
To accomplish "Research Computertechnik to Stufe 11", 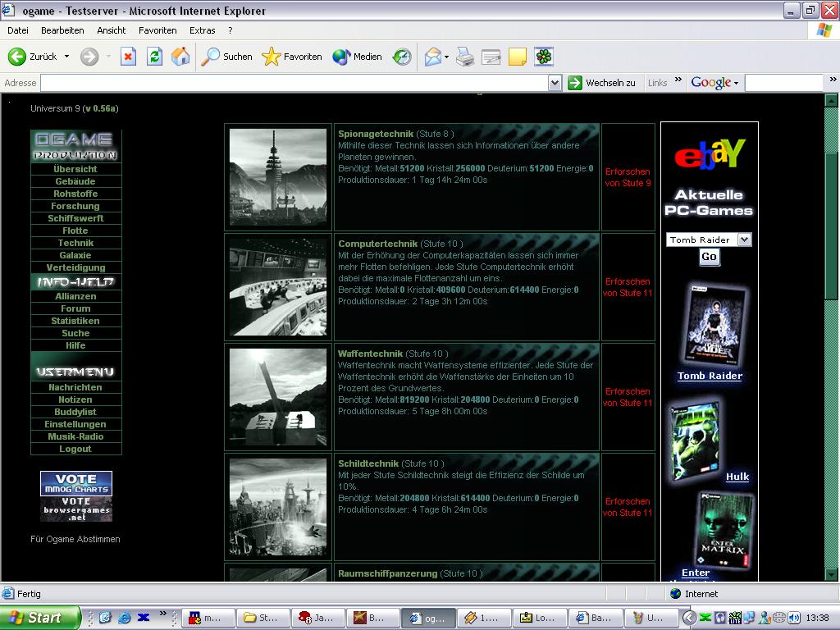I will 628,287.
